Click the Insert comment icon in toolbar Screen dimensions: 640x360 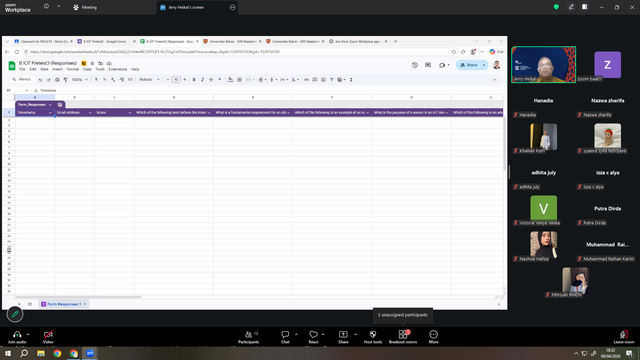(x=315, y=80)
